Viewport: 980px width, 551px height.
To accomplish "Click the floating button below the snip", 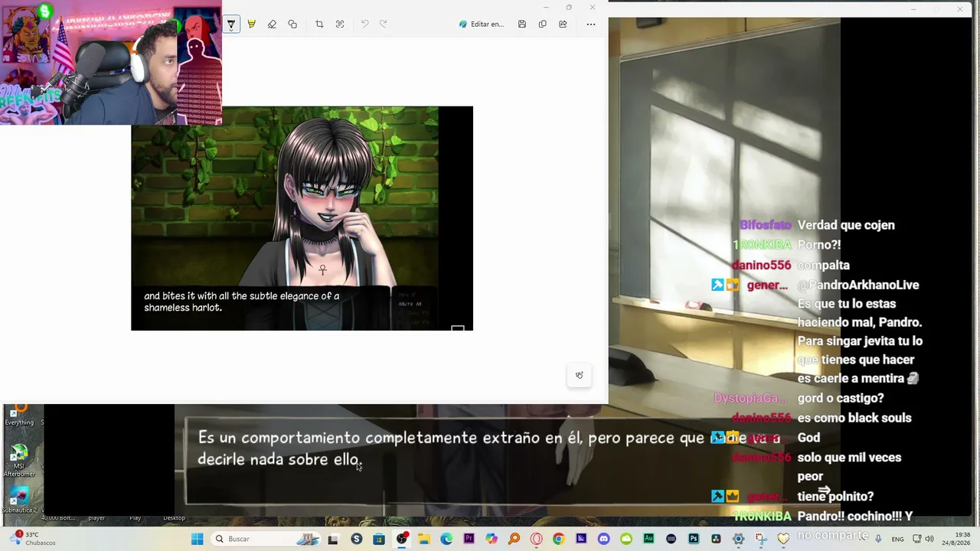I will tap(579, 375).
